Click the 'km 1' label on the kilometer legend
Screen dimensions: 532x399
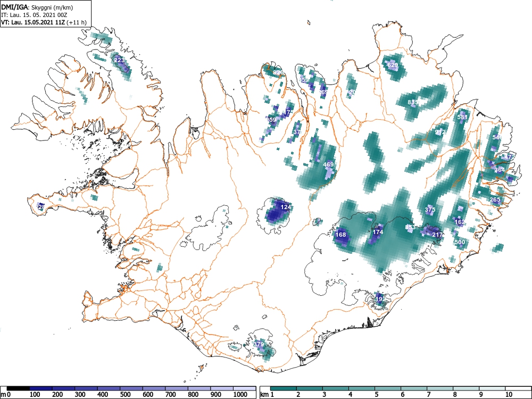[x=268, y=395]
